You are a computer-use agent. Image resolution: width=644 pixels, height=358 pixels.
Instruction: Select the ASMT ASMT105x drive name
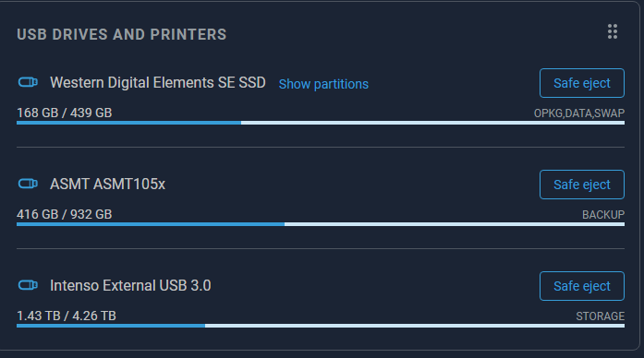tap(107, 185)
